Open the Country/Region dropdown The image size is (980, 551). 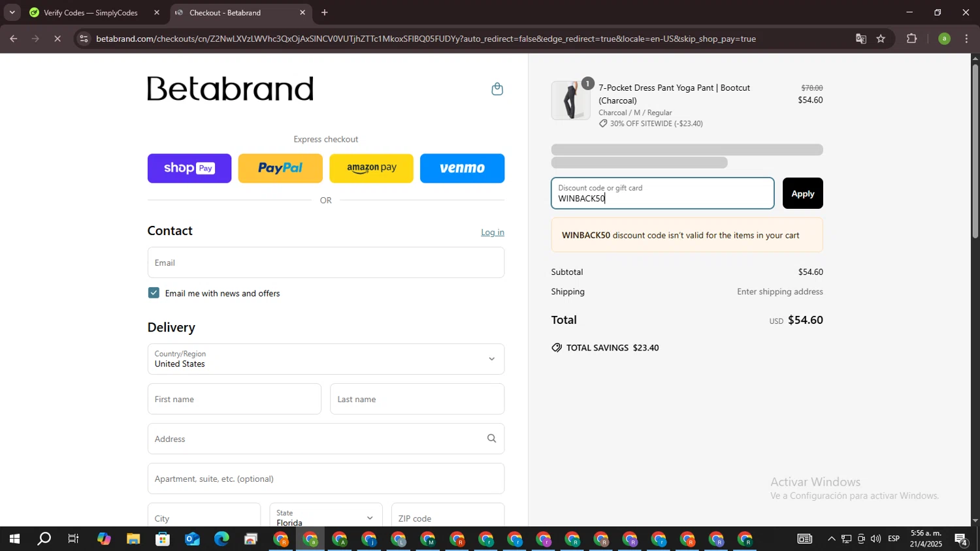pyautogui.click(x=326, y=359)
